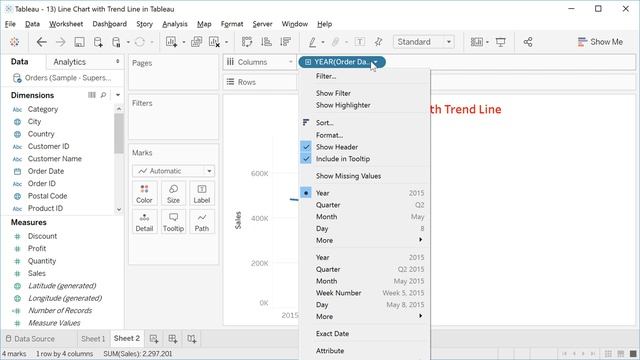Switch to the Analytics pane tab

click(69, 62)
